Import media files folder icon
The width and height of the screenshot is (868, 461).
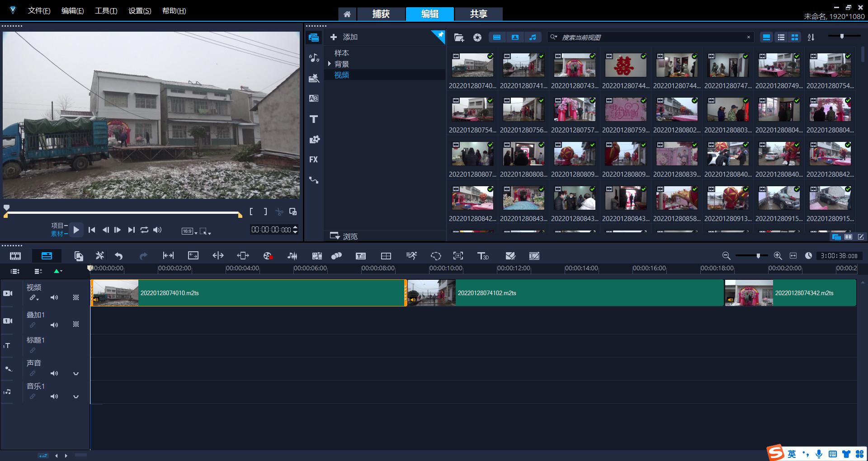coord(459,38)
